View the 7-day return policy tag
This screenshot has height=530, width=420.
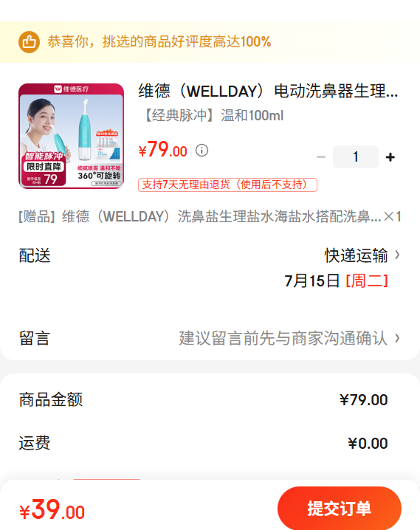click(227, 185)
